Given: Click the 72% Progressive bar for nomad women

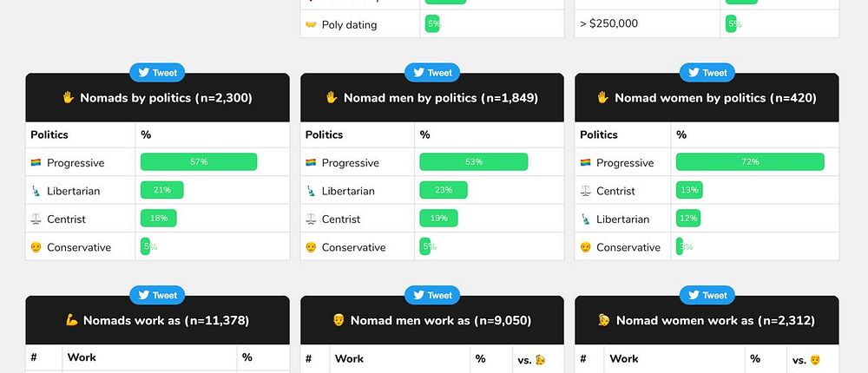Looking at the screenshot, I should pyautogui.click(x=750, y=162).
